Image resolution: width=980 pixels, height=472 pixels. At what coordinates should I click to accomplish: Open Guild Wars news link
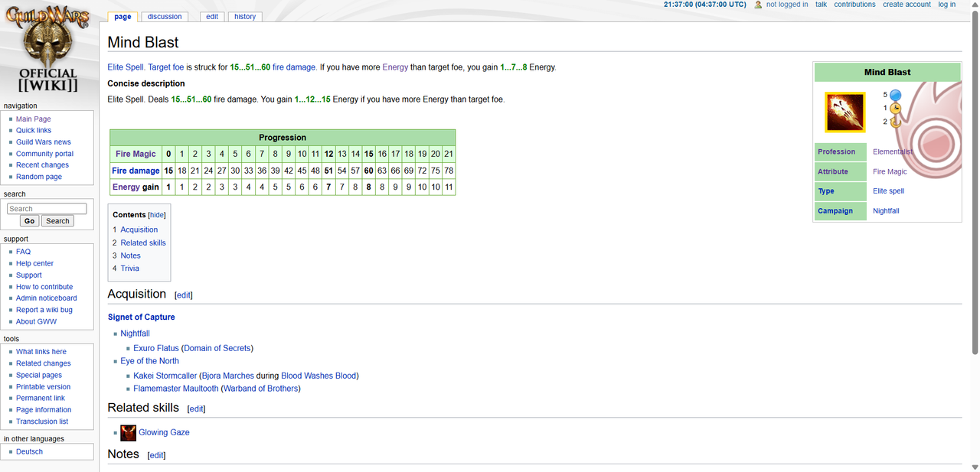pos(44,142)
